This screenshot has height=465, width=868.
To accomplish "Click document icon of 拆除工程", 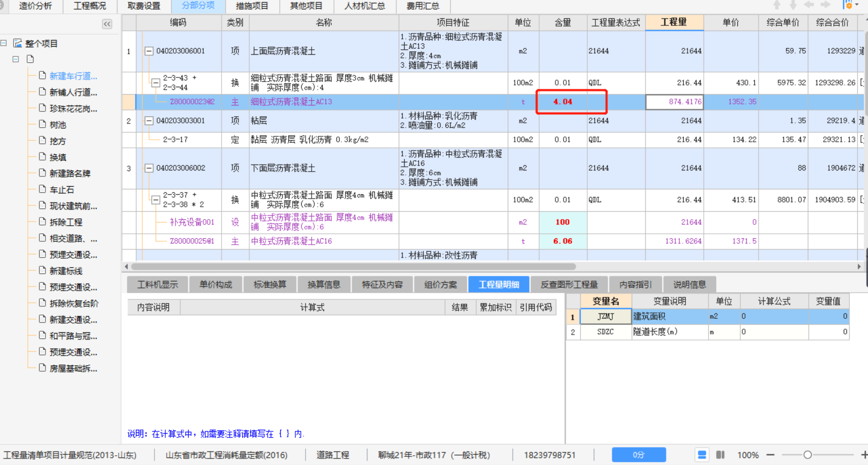I will click(x=42, y=222).
